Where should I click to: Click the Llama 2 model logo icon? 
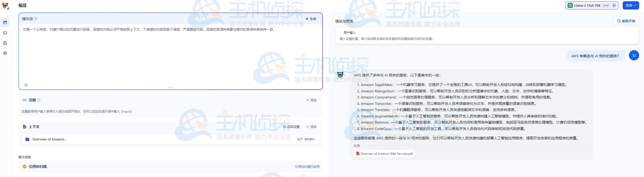click(570, 5)
